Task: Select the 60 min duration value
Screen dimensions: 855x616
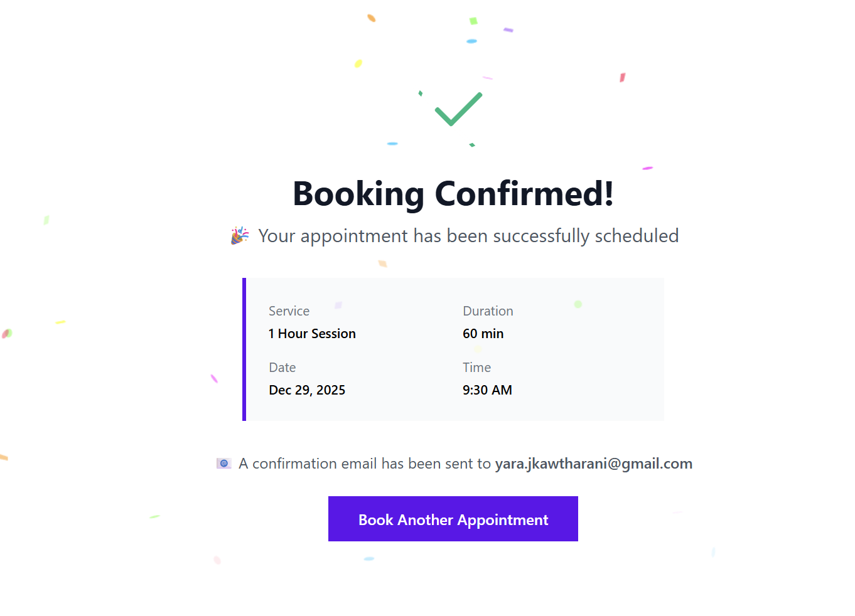Action: point(483,334)
